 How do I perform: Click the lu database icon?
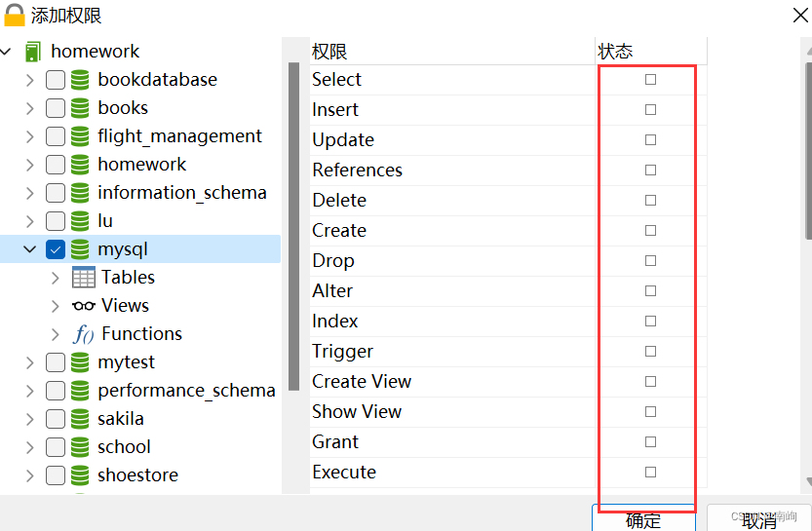pos(80,221)
